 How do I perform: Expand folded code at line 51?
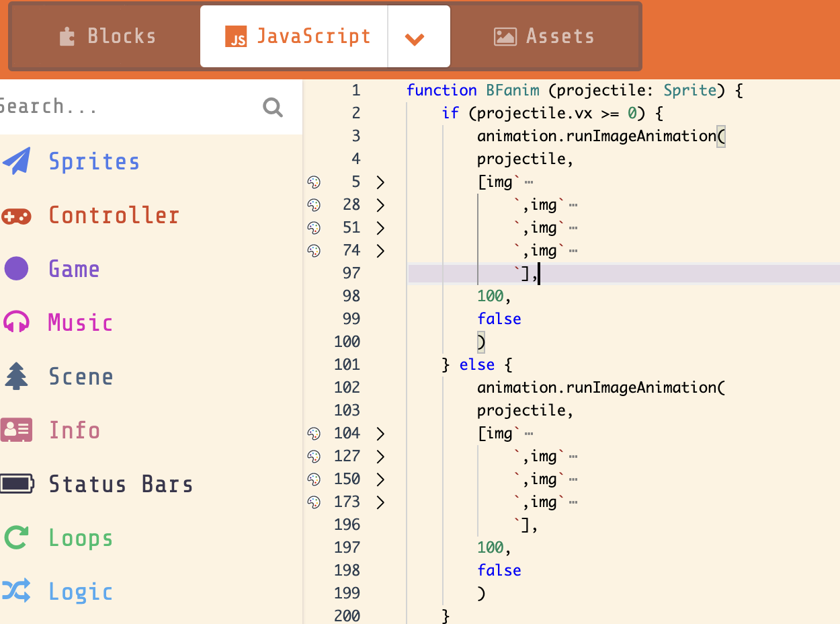[380, 228]
